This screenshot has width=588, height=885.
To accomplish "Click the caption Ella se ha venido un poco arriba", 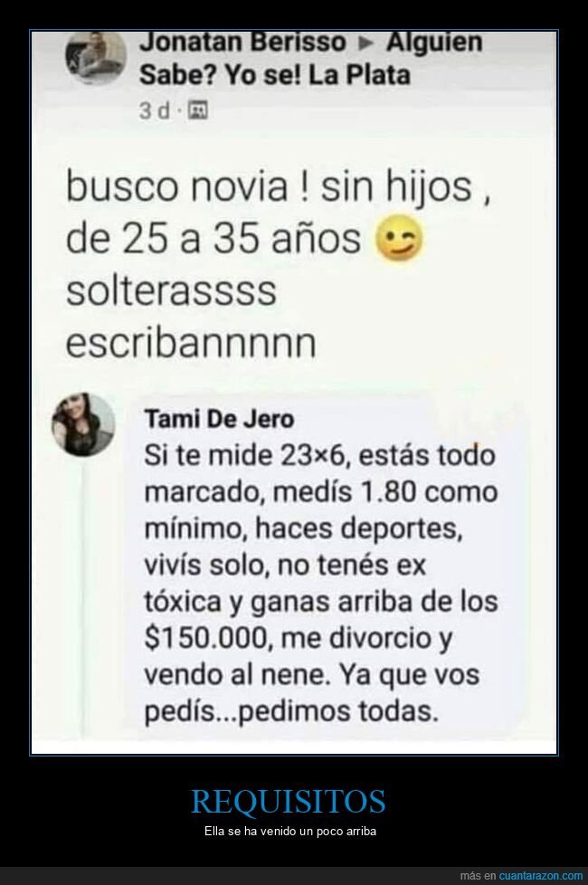I will tap(290, 832).
